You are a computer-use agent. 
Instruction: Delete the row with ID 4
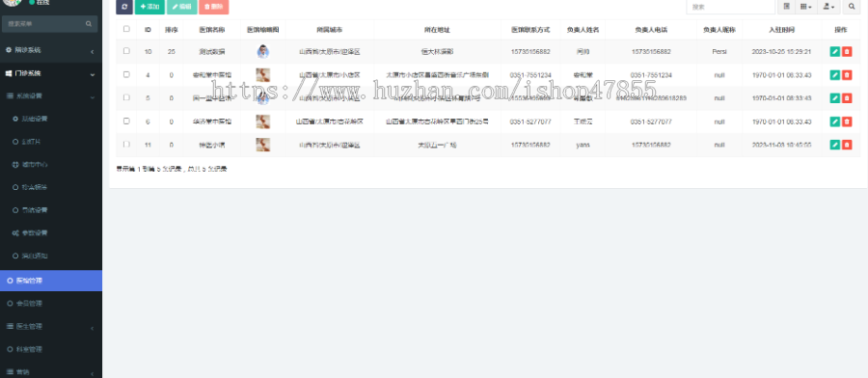pyautogui.click(x=847, y=74)
